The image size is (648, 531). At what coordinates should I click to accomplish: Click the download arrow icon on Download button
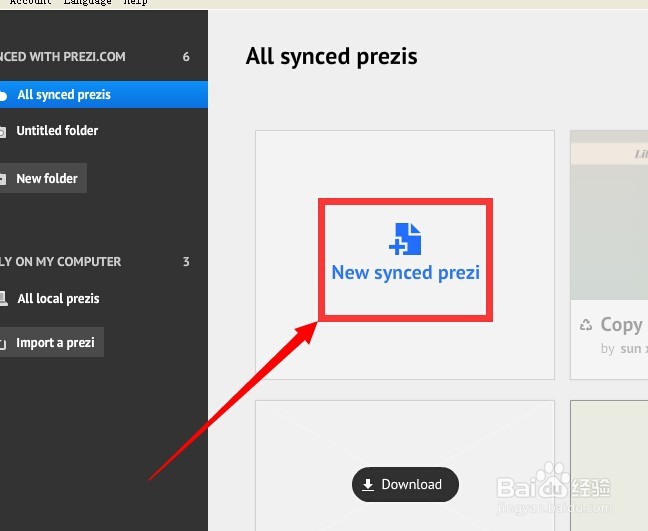pos(367,485)
